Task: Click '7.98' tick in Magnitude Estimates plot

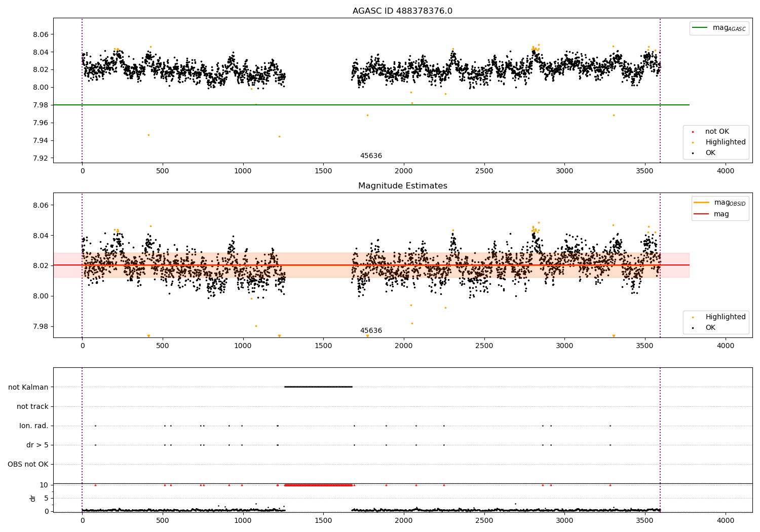Action: pyautogui.click(x=41, y=326)
